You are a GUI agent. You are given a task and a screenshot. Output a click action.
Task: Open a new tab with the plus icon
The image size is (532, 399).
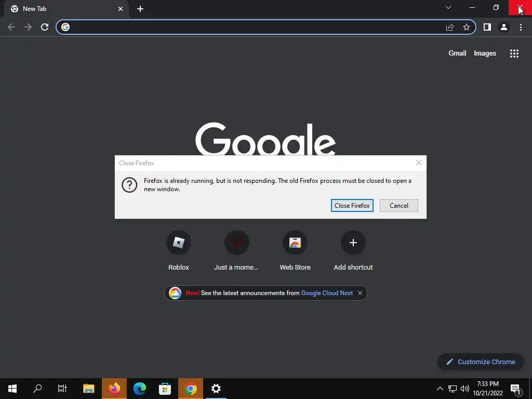click(140, 9)
